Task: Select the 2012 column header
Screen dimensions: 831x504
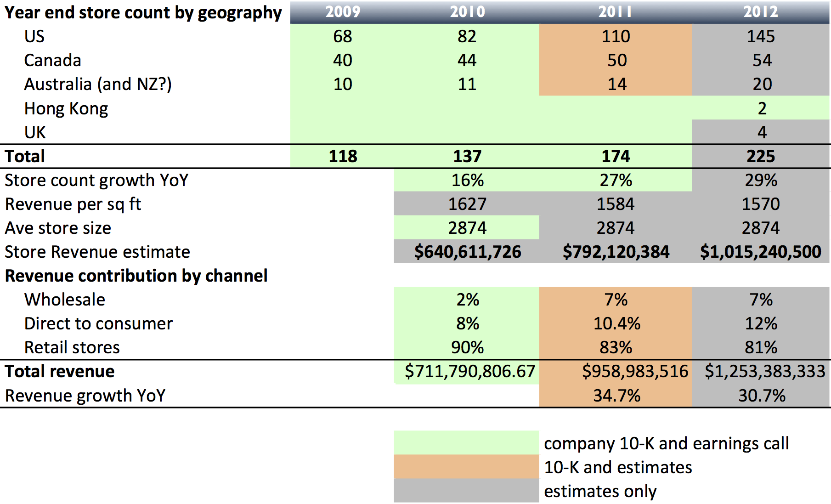Action: [761, 12]
